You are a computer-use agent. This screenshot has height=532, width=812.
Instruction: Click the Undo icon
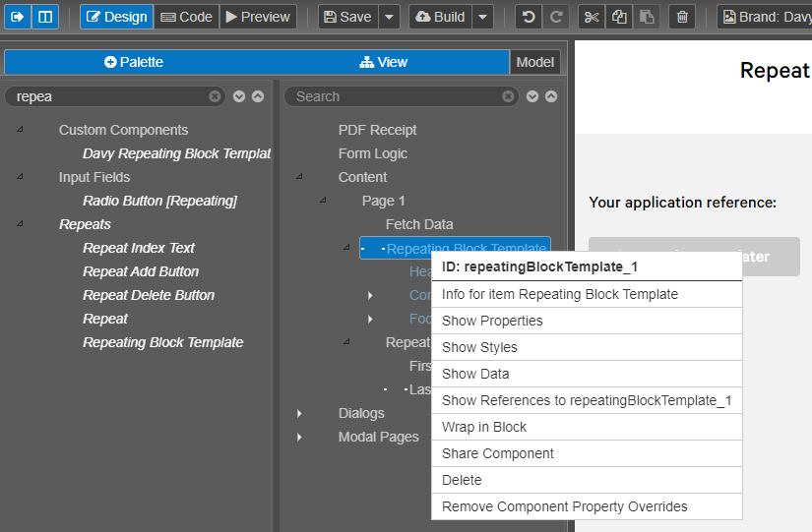(529, 17)
